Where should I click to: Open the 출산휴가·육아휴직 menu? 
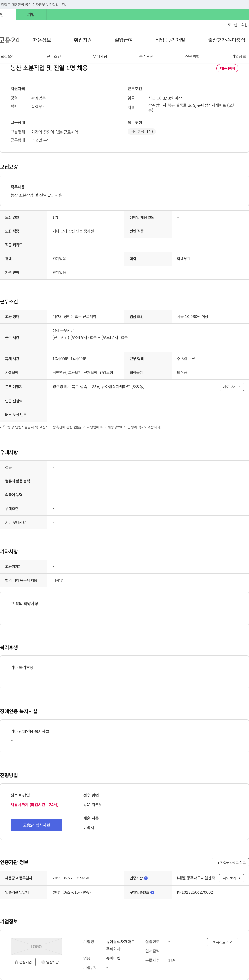click(x=226, y=40)
